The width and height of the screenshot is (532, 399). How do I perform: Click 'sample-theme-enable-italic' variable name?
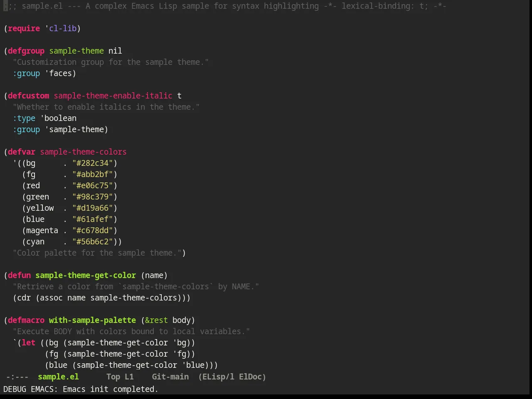[x=113, y=96]
